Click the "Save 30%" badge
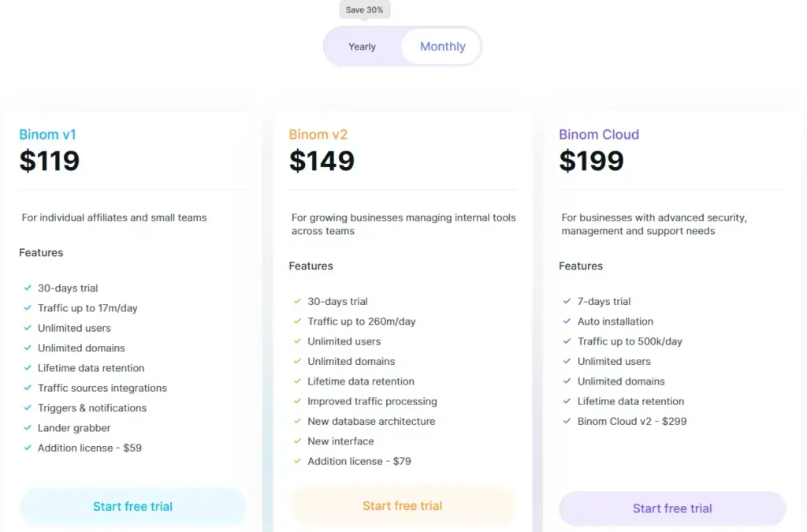 click(x=364, y=9)
